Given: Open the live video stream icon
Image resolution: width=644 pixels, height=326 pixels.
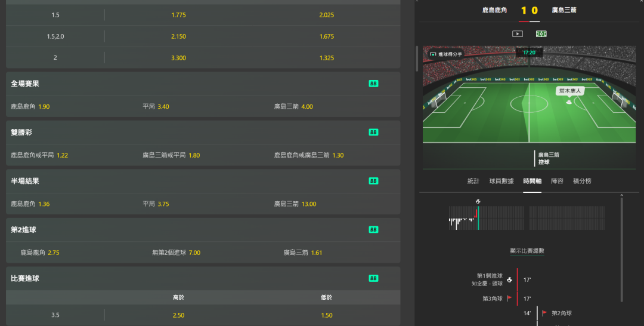Looking at the screenshot, I should (x=518, y=33).
